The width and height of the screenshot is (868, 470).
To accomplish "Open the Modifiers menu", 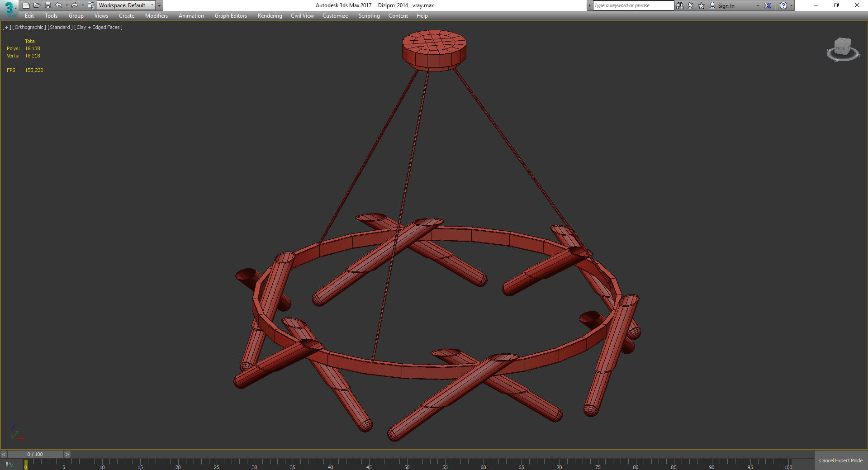I will 157,16.
